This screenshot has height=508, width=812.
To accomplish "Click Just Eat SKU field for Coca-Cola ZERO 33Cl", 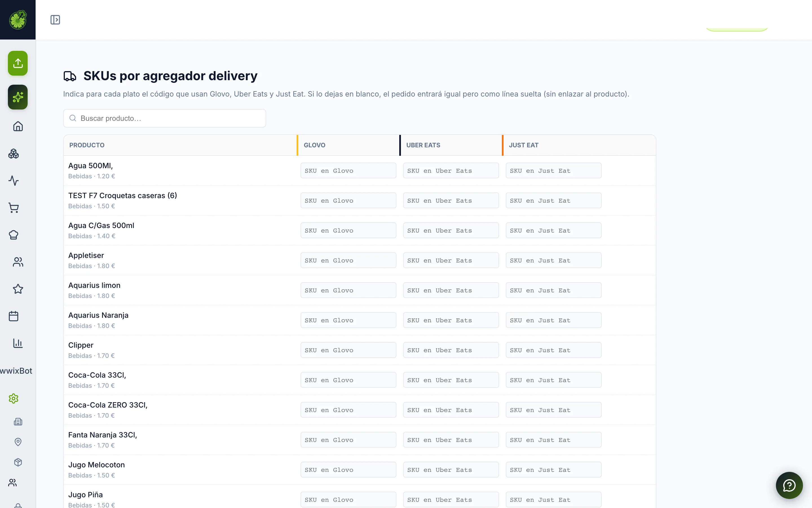I will coord(553,410).
